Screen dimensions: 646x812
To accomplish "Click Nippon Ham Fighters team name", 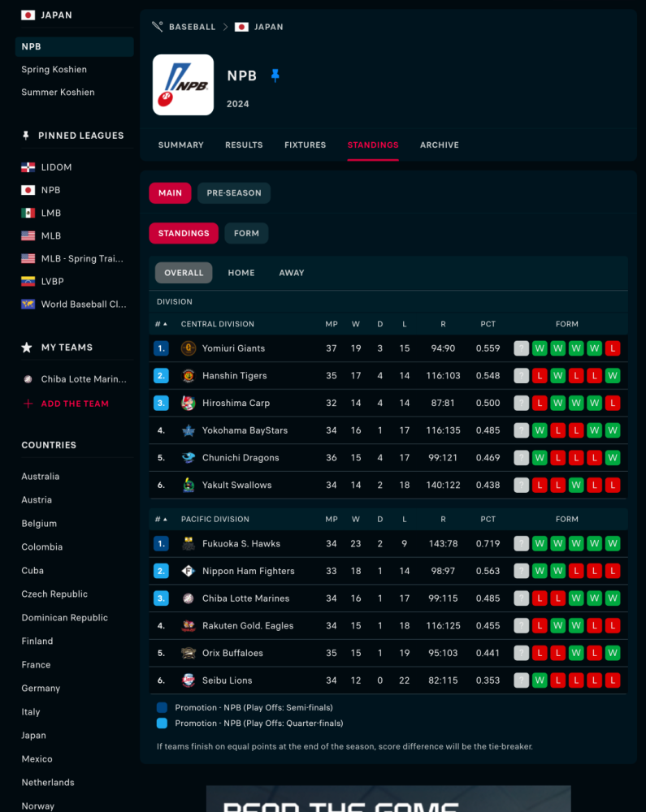I will coord(248,571).
